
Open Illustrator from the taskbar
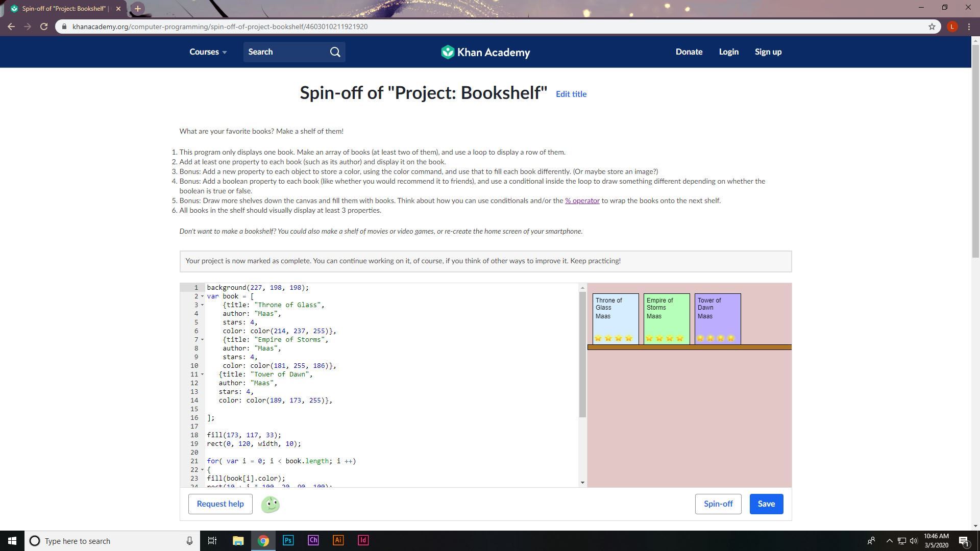(x=338, y=540)
